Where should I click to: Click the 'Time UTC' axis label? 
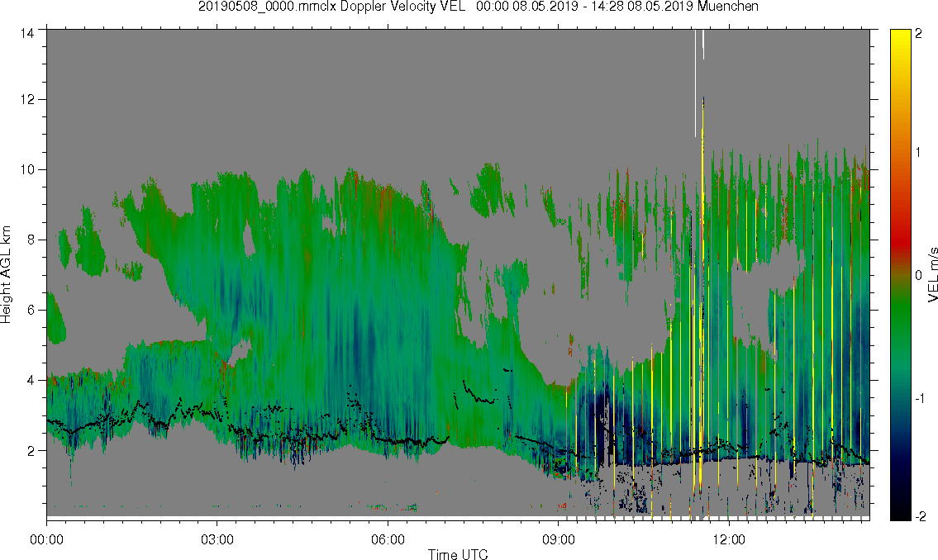pos(458,554)
